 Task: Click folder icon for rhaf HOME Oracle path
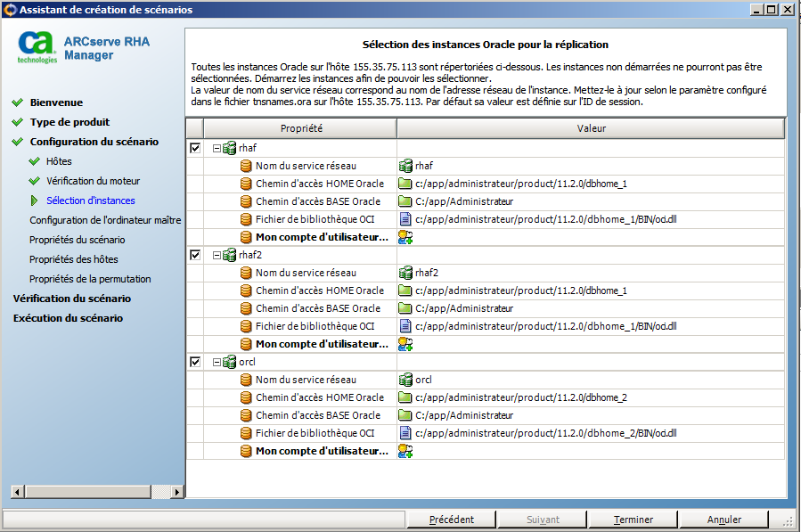(405, 184)
